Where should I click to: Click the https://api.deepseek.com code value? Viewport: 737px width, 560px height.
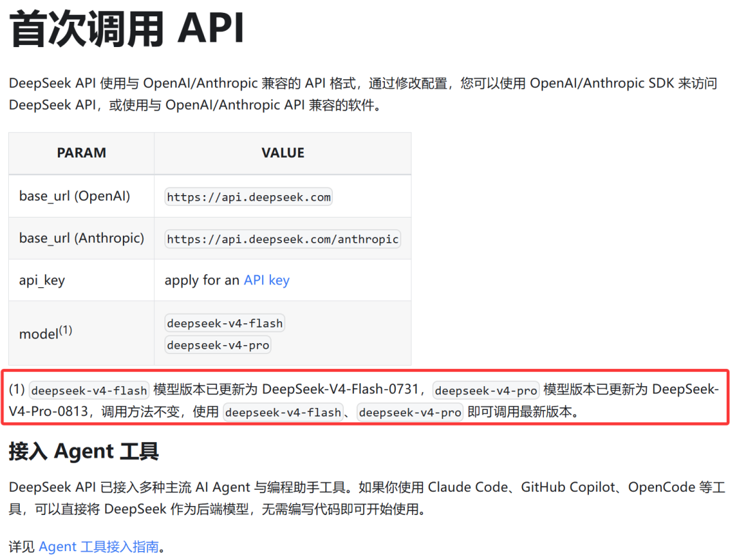point(248,197)
